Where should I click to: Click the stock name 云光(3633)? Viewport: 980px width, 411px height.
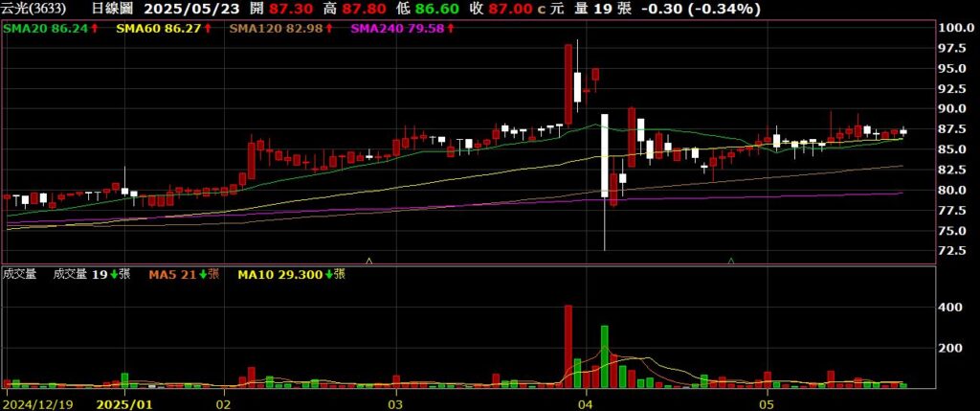pos(35,9)
